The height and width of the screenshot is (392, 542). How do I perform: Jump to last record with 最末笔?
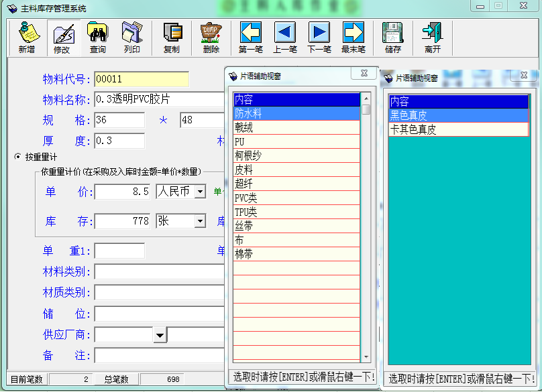pyautogui.click(x=354, y=38)
